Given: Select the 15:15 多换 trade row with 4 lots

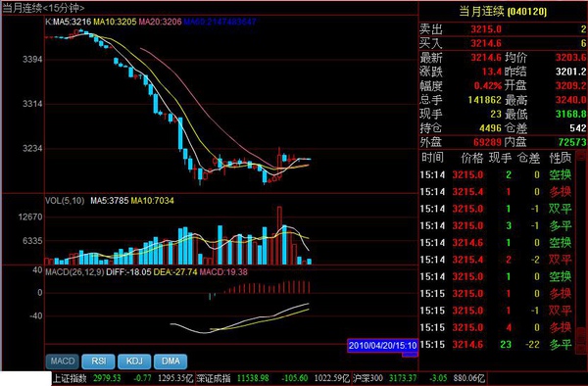Looking at the screenshot, I should pyautogui.click(x=497, y=327).
